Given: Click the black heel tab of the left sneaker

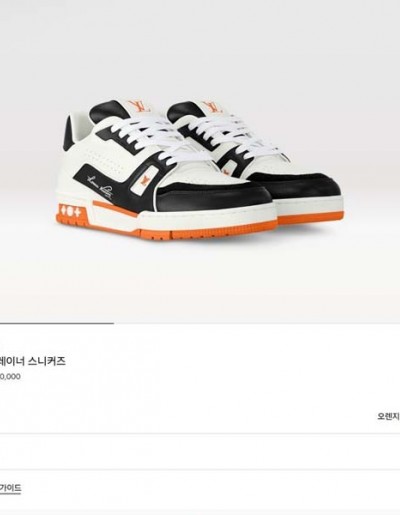Looking at the screenshot, I should coord(68,132).
